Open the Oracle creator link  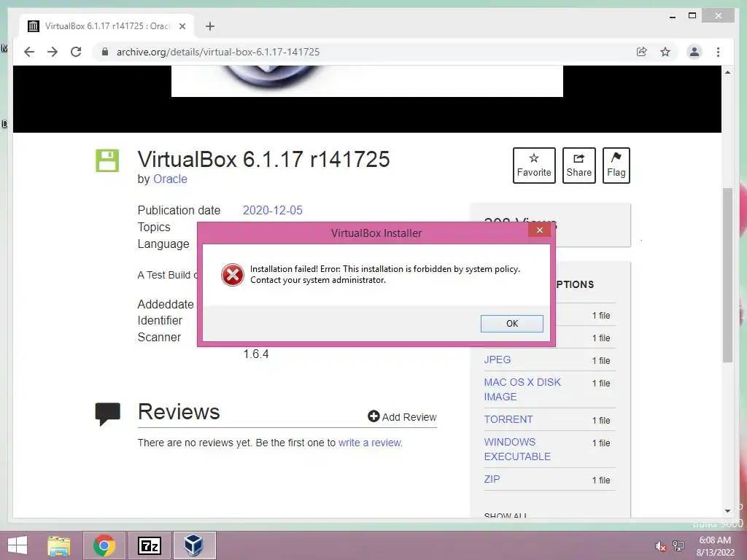coord(170,179)
